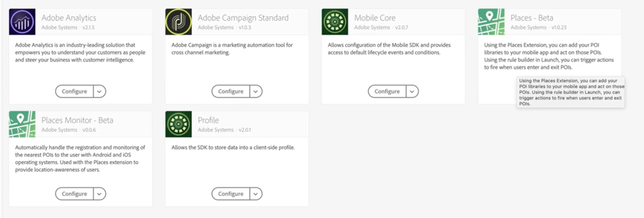This screenshot has height=218, width=644.
Task: Expand the Mobile Core Configure dropdown arrow
Action: 412,92
